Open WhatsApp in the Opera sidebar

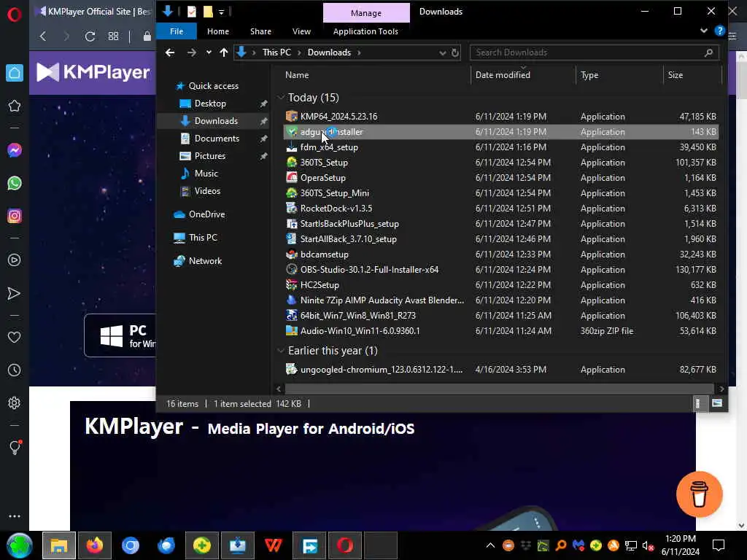point(15,183)
